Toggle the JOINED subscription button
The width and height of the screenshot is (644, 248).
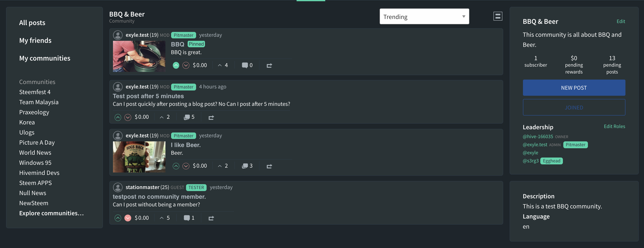pos(574,107)
